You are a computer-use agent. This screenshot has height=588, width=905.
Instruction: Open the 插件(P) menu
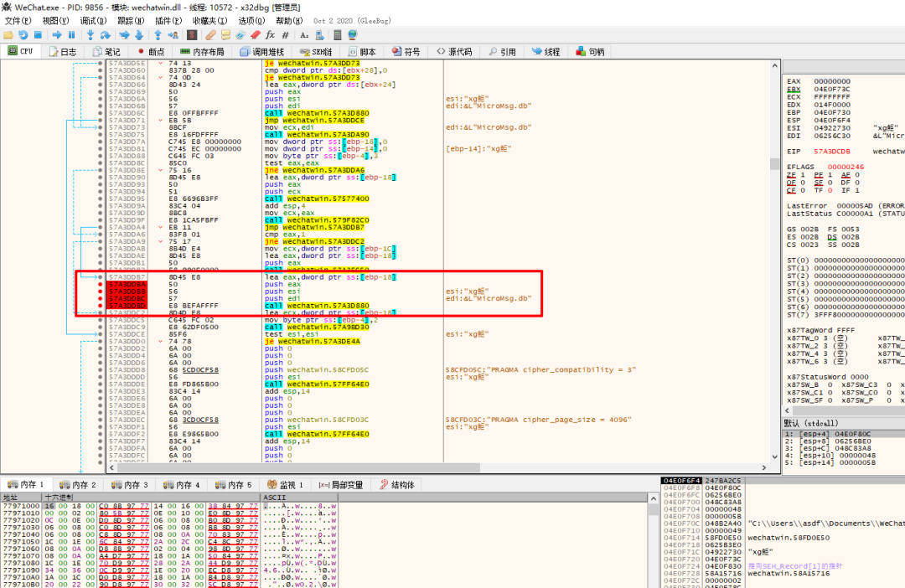click(x=168, y=21)
